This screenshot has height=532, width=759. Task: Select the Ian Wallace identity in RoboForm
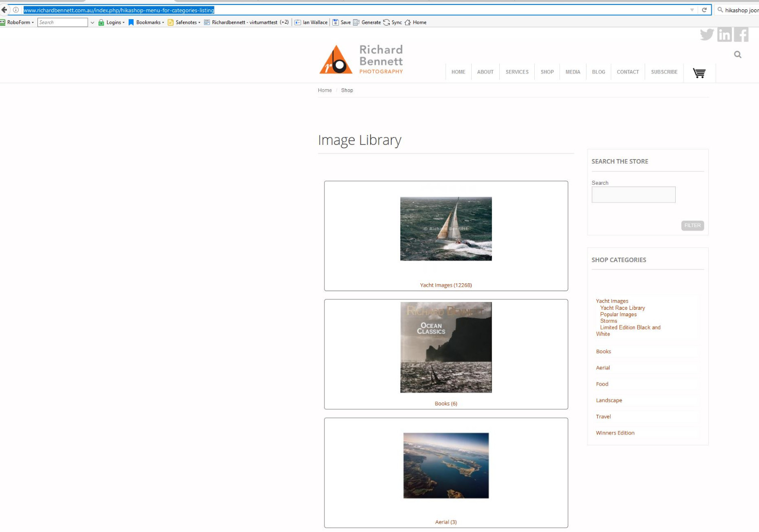click(311, 22)
